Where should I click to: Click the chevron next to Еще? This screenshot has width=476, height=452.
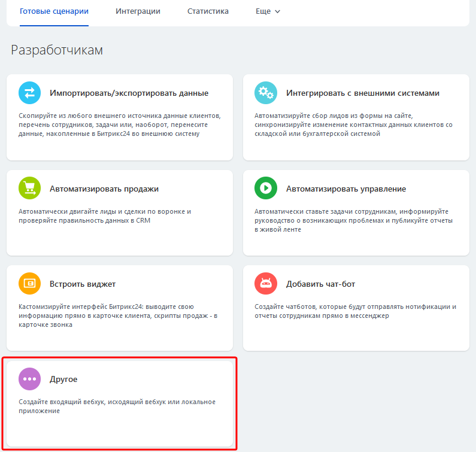(277, 11)
